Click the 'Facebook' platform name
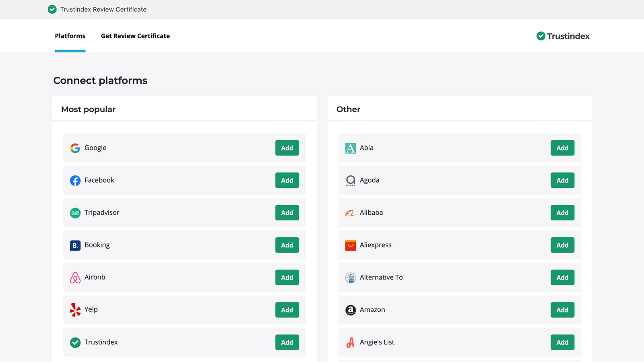Viewport: 644px width, 362px height. coord(99,180)
